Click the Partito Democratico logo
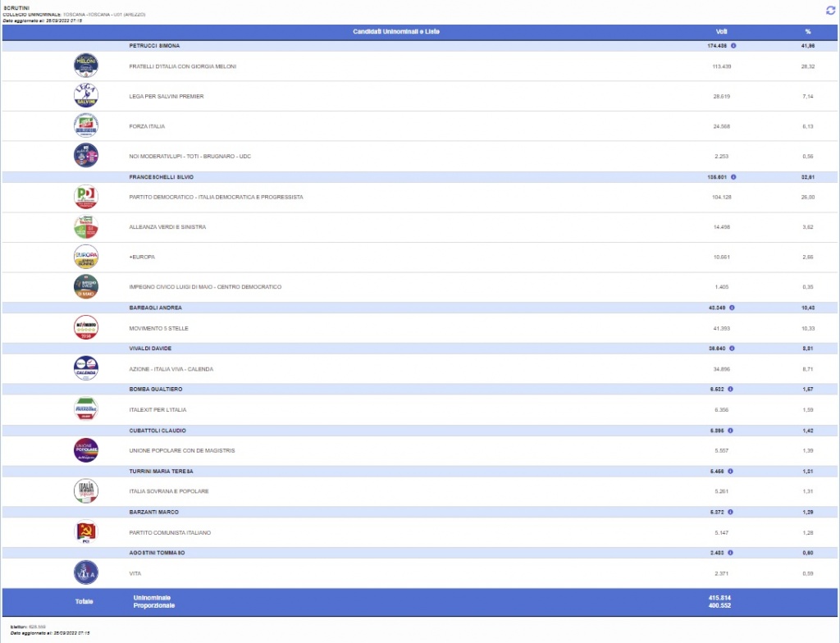The width and height of the screenshot is (840, 643). point(86,197)
